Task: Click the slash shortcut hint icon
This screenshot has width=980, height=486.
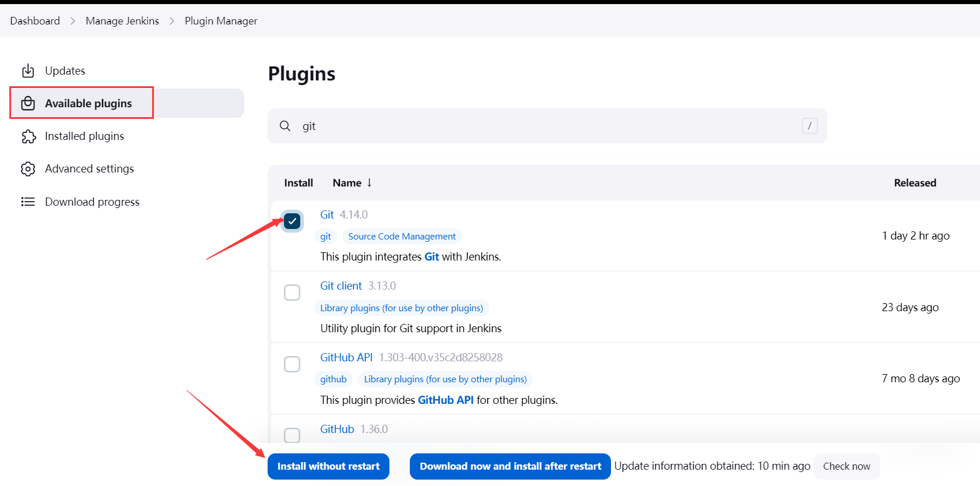Action: tap(809, 126)
